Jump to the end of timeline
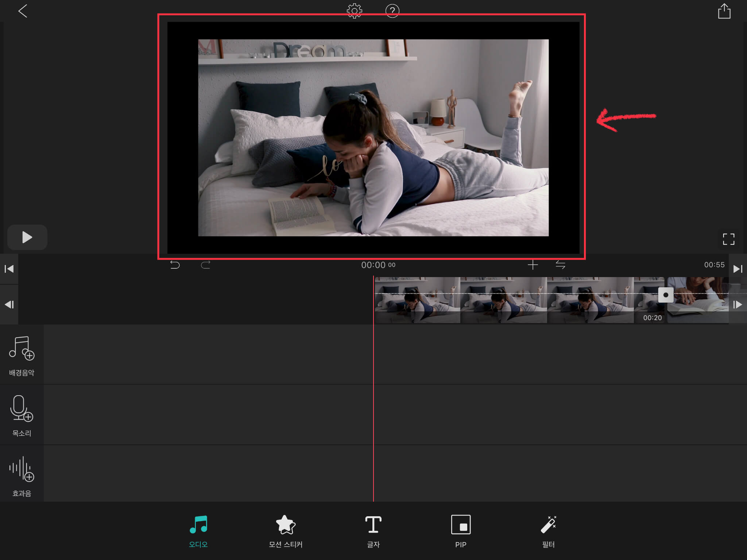 coord(738,269)
